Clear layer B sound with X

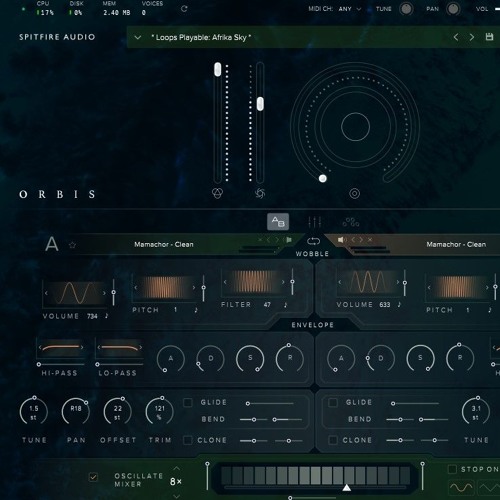(x=370, y=240)
